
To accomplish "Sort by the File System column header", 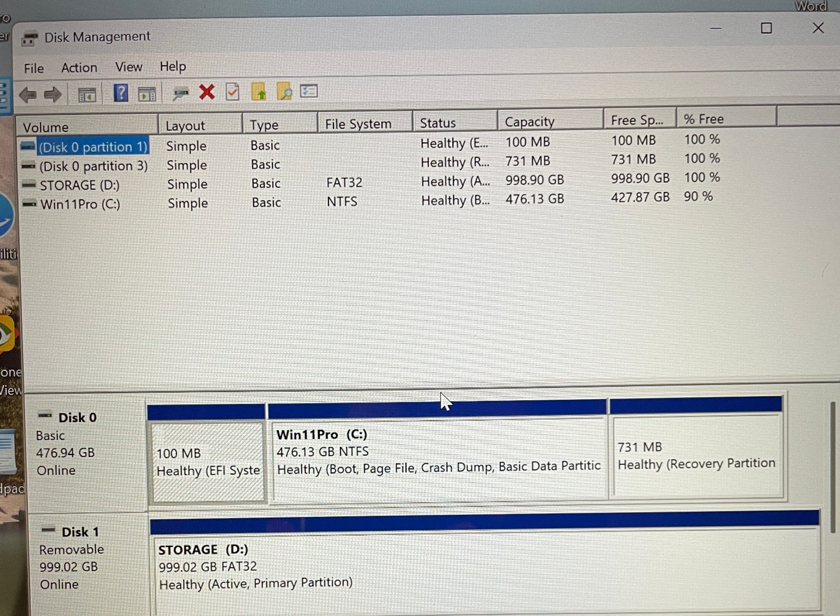I will point(365,123).
